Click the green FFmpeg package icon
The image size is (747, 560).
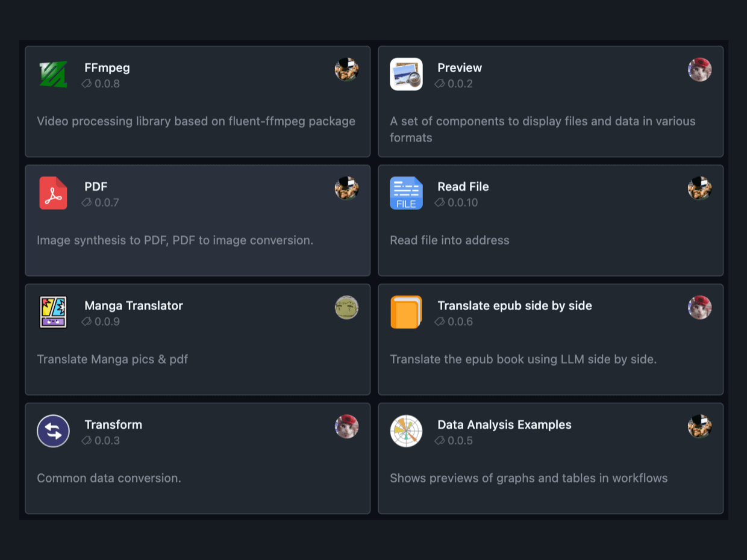[53, 74]
